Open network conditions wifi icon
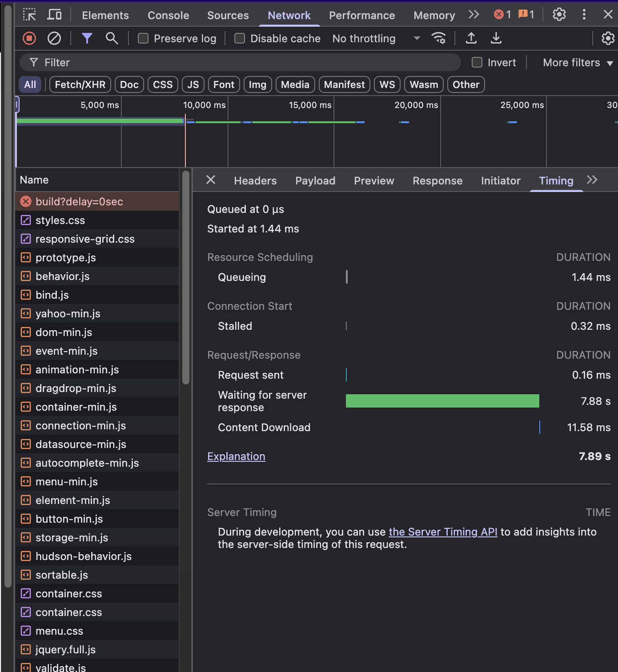The height and width of the screenshot is (672, 618). [x=438, y=39]
